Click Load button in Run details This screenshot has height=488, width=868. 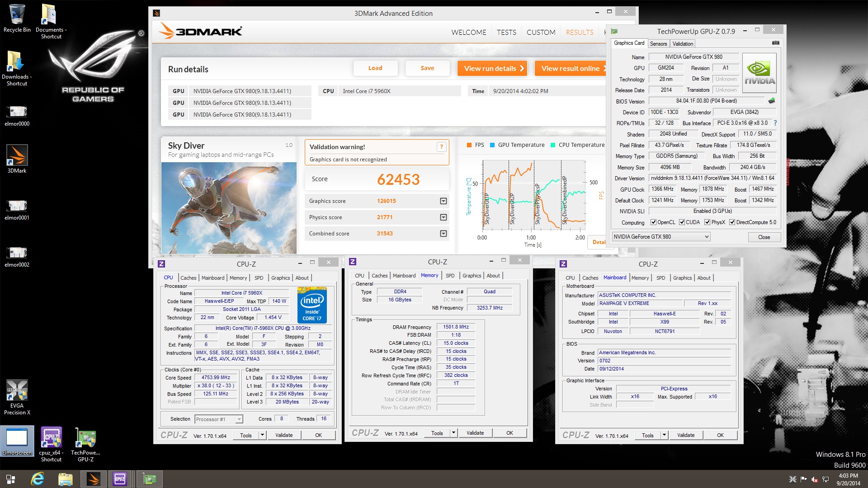[x=375, y=68]
